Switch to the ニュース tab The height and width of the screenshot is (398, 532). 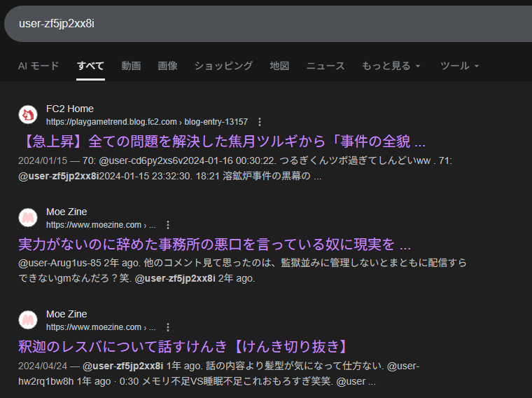pos(325,66)
